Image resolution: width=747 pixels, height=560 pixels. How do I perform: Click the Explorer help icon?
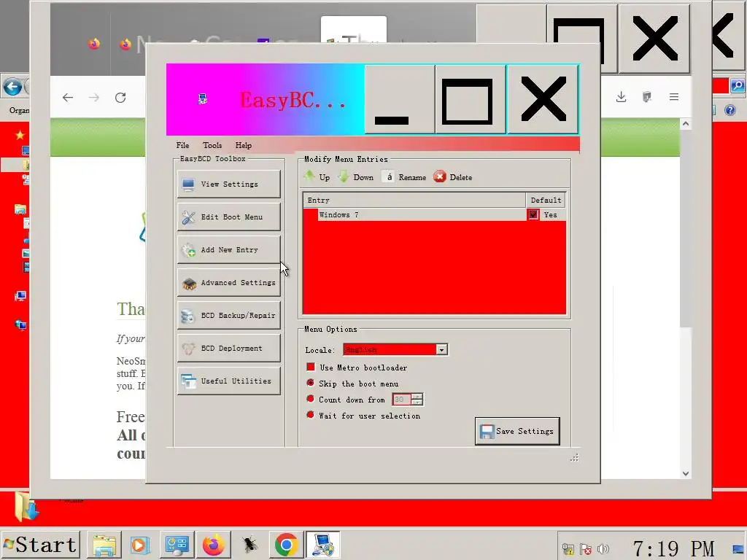click(x=729, y=110)
